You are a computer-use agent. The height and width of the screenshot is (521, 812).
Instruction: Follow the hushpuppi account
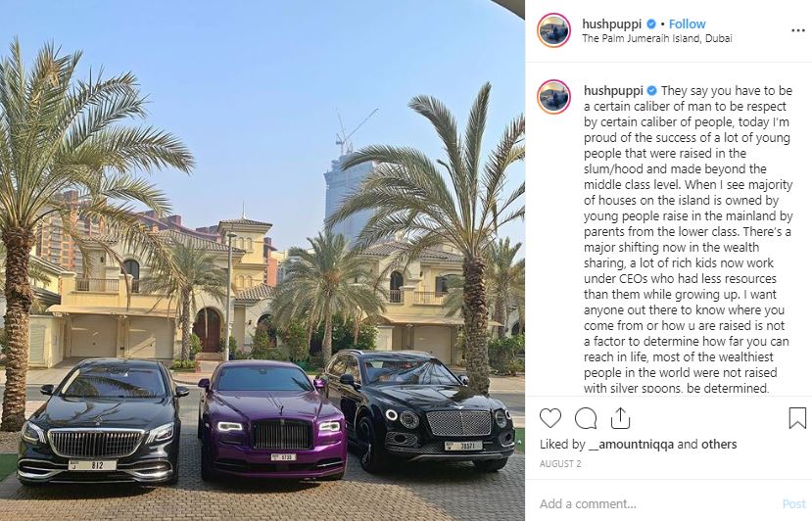(x=687, y=24)
